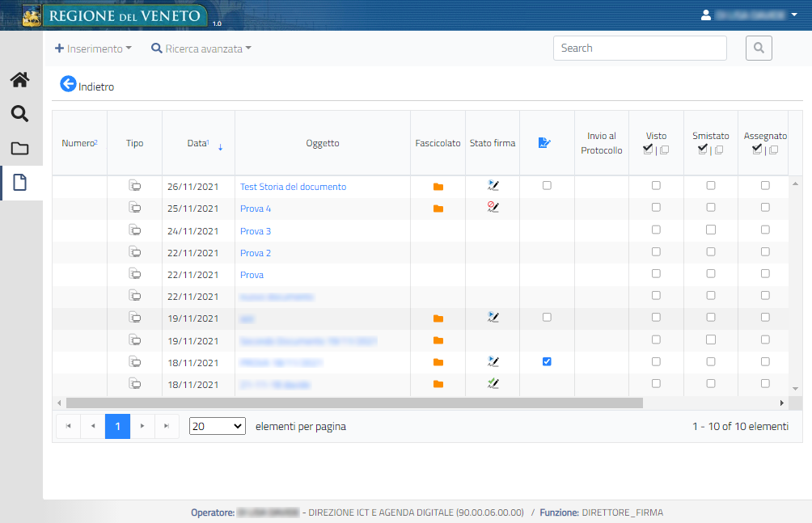Screen dimensions: 812x523
Task: Check the Visto checkbox in Test Storia row
Action: pos(656,185)
